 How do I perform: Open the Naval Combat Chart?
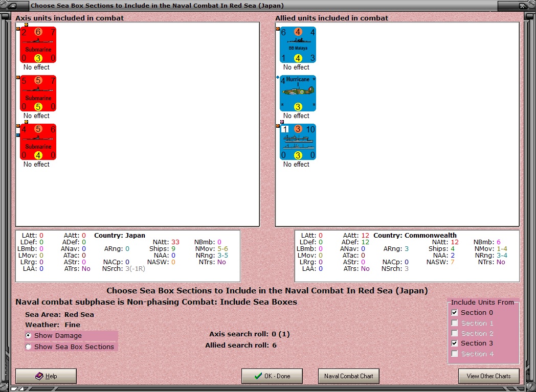click(x=348, y=376)
